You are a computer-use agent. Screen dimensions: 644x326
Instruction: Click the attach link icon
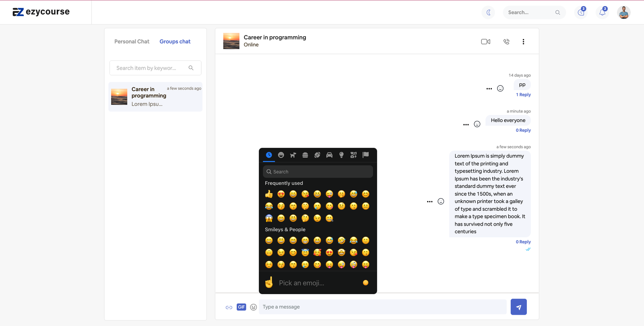(229, 307)
